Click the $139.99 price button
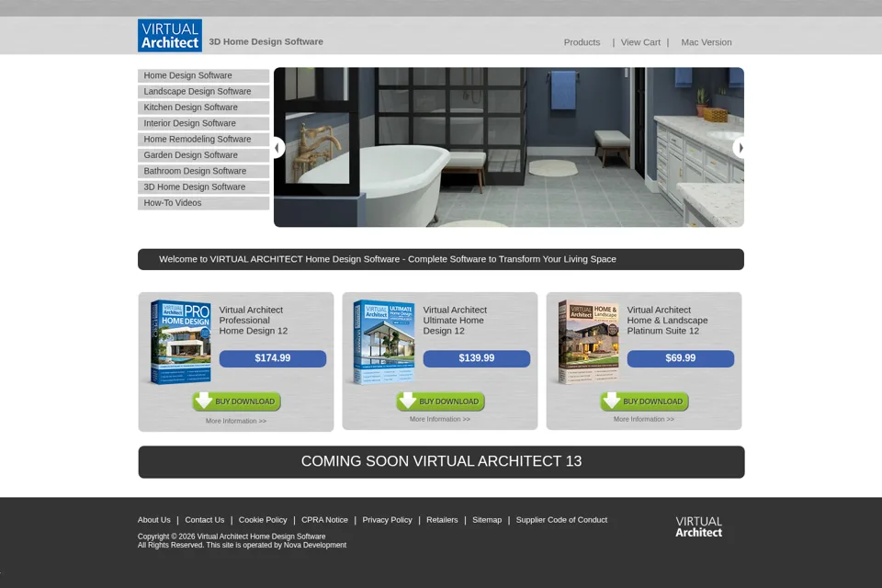This screenshot has width=882, height=588. click(477, 358)
